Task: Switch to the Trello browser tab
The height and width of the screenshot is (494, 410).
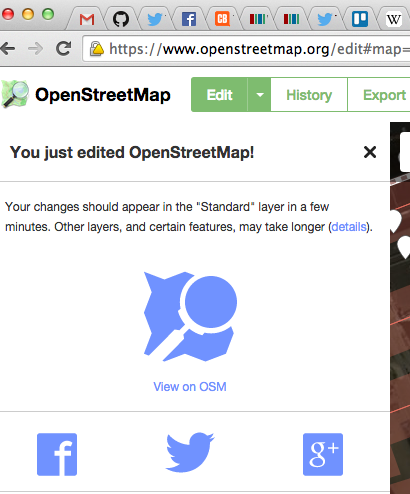Action: point(360,19)
